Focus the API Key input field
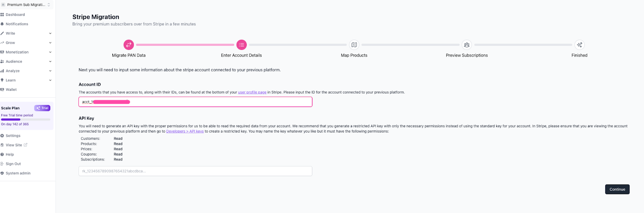644x213 pixels. click(x=195, y=171)
